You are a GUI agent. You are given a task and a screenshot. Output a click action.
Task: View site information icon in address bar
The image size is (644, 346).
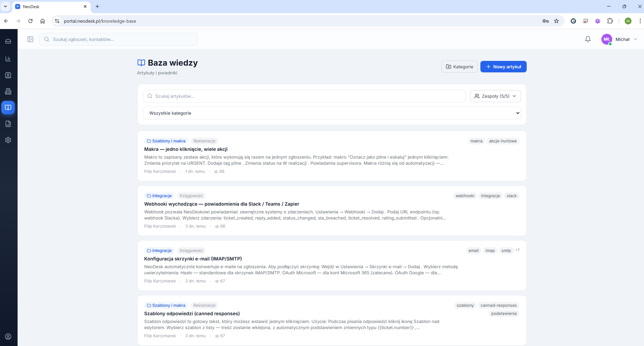(57, 21)
